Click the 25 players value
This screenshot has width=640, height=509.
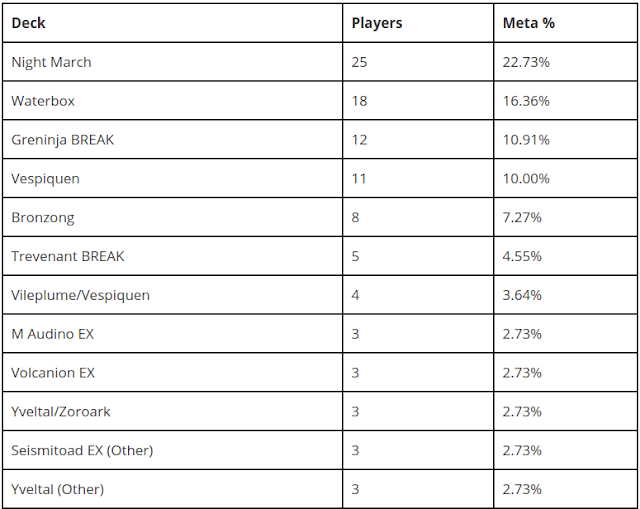tap(359, 62)
